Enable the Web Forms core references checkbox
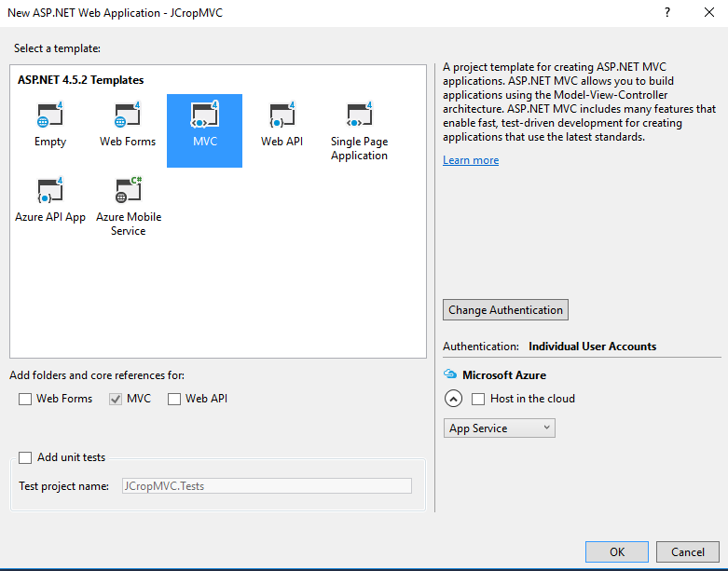 25,399
